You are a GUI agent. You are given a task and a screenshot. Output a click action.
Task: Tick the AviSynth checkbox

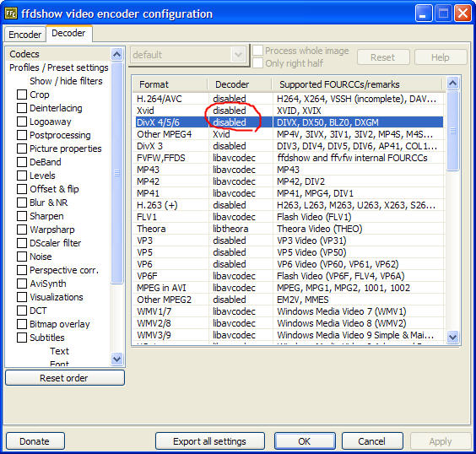pos(22,284)
